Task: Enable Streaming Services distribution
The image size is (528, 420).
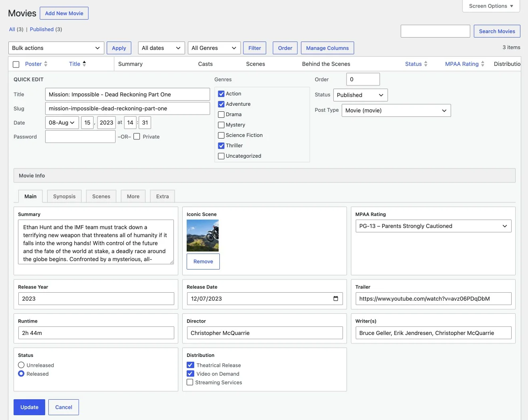Action: (x=190, y=382)
